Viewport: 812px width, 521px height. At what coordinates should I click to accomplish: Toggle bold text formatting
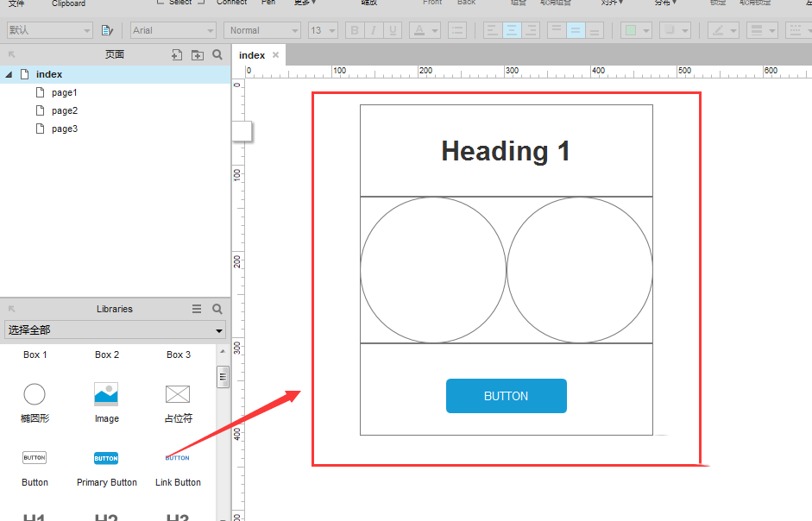pos(355,30)
